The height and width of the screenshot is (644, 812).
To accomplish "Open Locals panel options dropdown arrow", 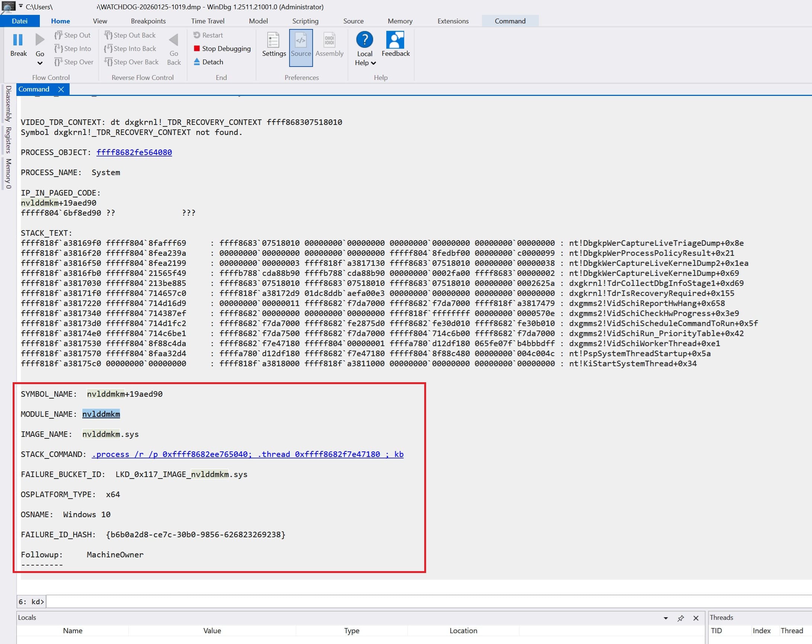I will [665, 618].
